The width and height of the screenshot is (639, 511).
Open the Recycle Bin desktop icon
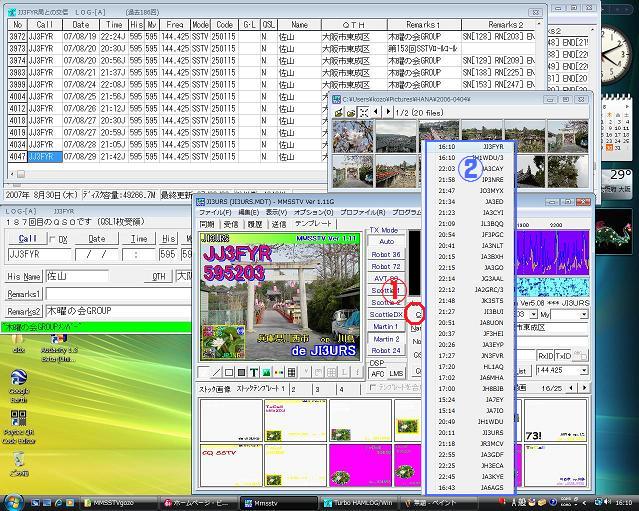click(19, 464)
